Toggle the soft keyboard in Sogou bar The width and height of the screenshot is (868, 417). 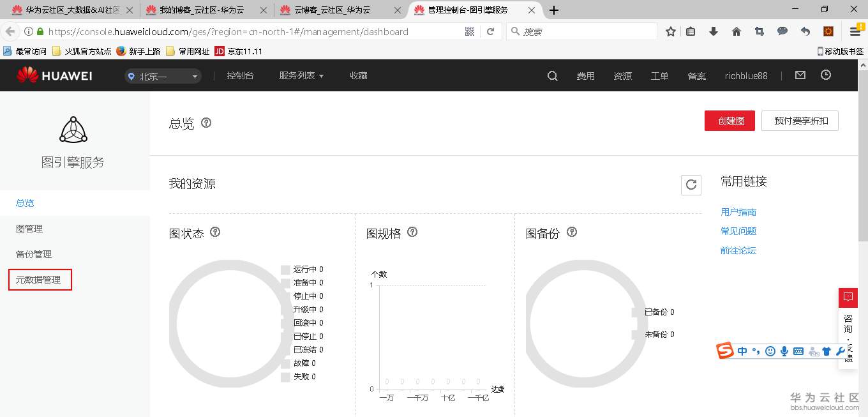797,351
